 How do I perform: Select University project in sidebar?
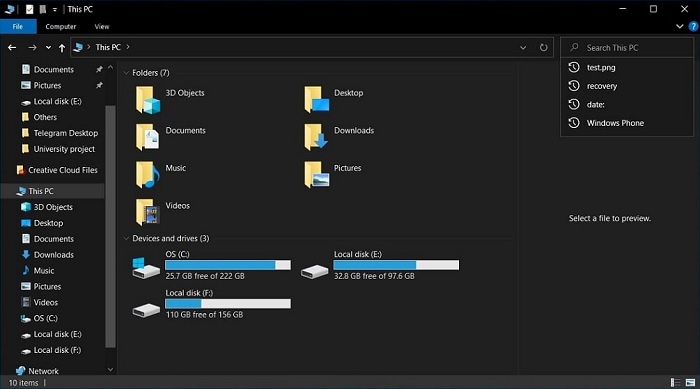pos(64,149)
